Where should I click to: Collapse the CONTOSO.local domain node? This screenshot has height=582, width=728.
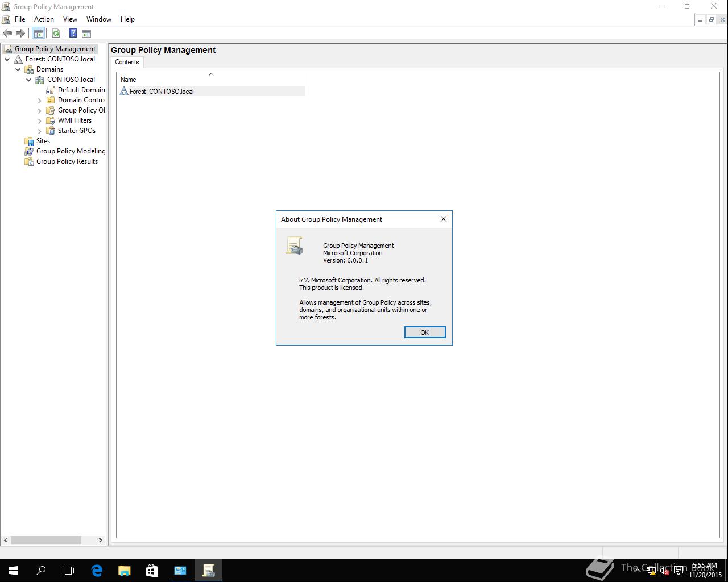(x=29, y=80)
